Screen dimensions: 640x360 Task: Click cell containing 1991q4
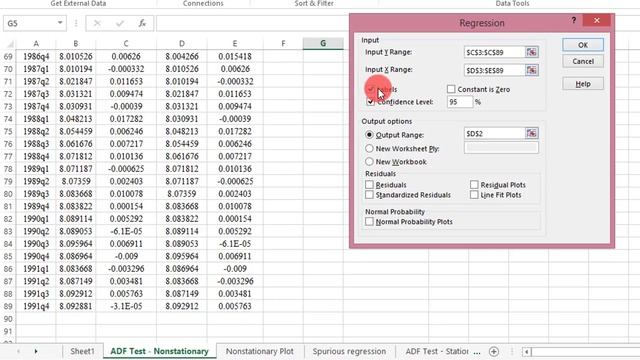pyautogui.click(x=36, y=306)
